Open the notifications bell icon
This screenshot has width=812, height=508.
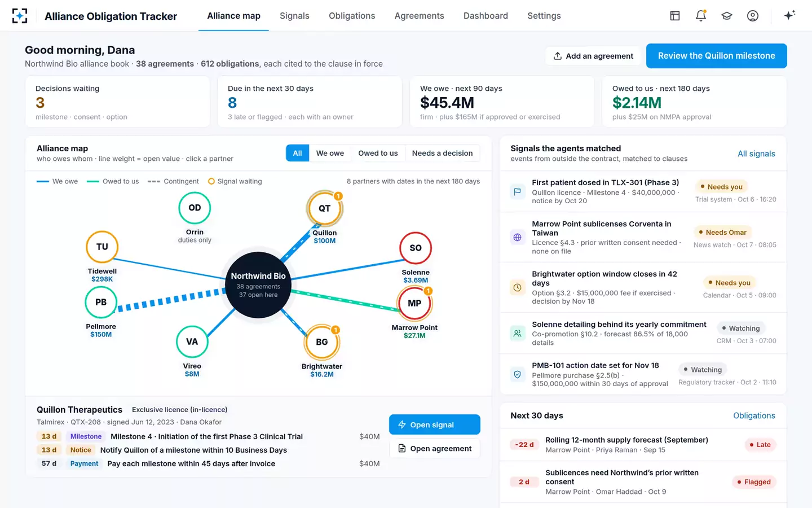click(701, 16)
